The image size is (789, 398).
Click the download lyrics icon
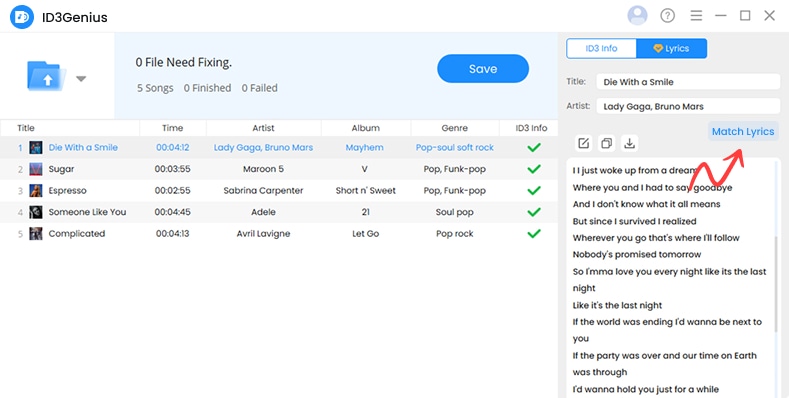629,143
